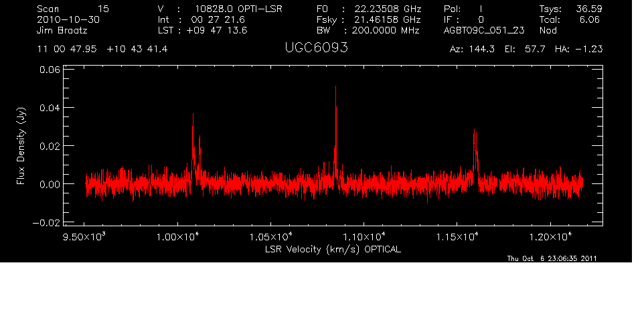Click the plot timestamp Thu Oct 6 23:06:35 2011
644x328 pixels.
tap(552, 258)
